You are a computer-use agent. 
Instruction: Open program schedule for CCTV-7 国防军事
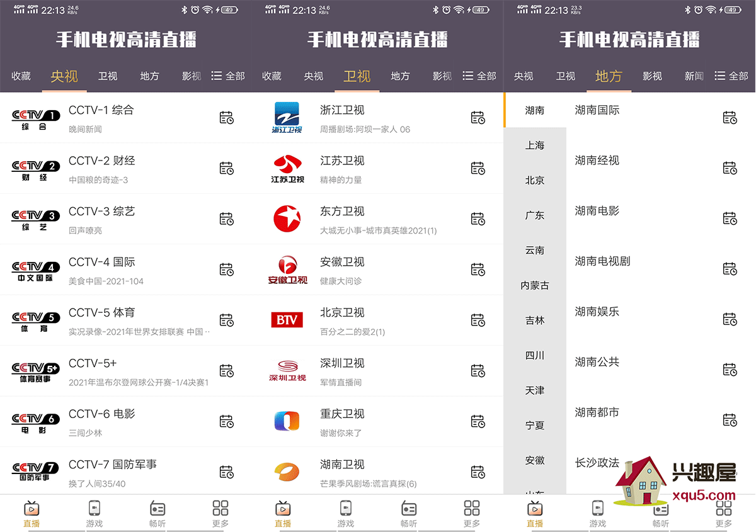point(226,472)
